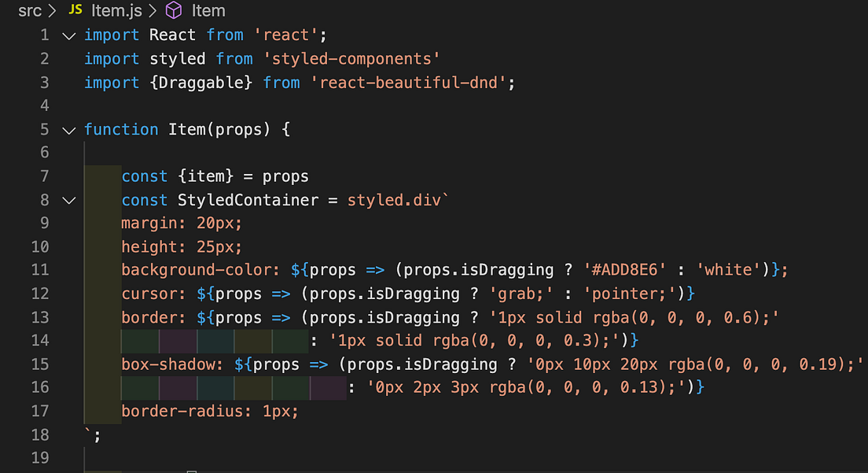
Task: Click the styled.div tag expression
Action: point(398,201)
